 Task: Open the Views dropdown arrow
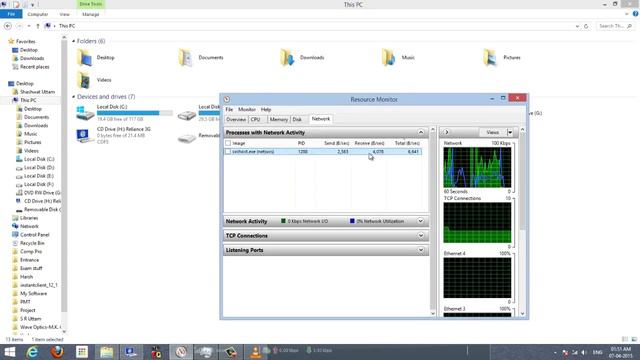pyautogui.click(x=510, y=132)
